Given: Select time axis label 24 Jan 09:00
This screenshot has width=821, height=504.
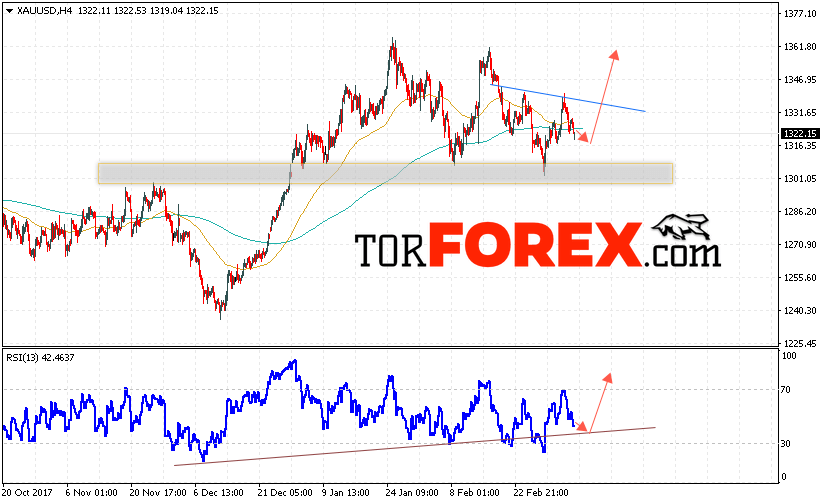Looking at the screenshot, I should coord(412,492).
